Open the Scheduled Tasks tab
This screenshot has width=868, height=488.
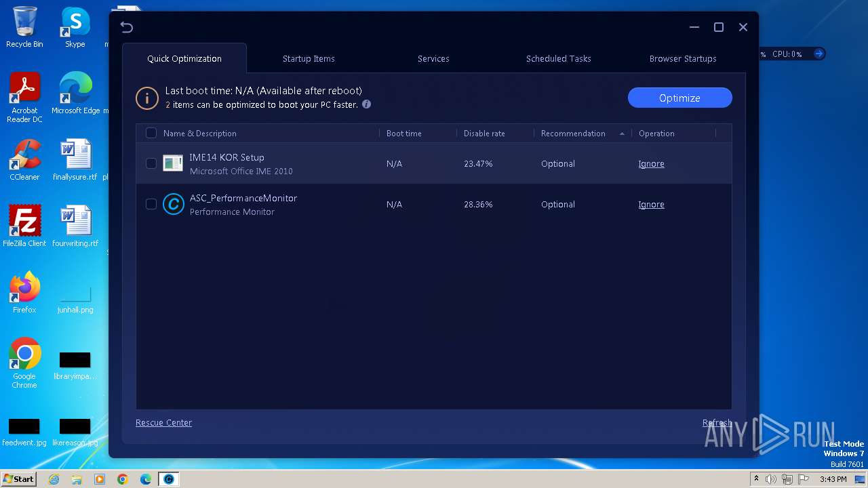pyautogui.click(x=559, y=58)
